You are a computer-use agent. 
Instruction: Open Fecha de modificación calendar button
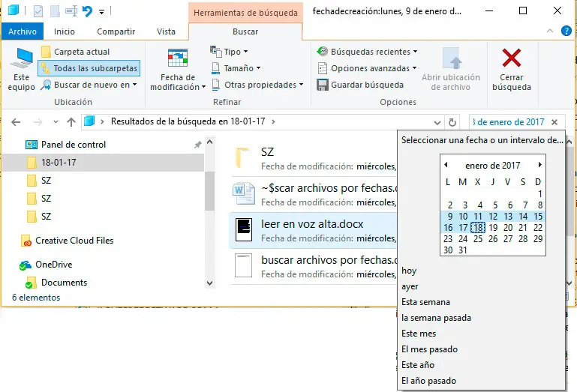178,69
